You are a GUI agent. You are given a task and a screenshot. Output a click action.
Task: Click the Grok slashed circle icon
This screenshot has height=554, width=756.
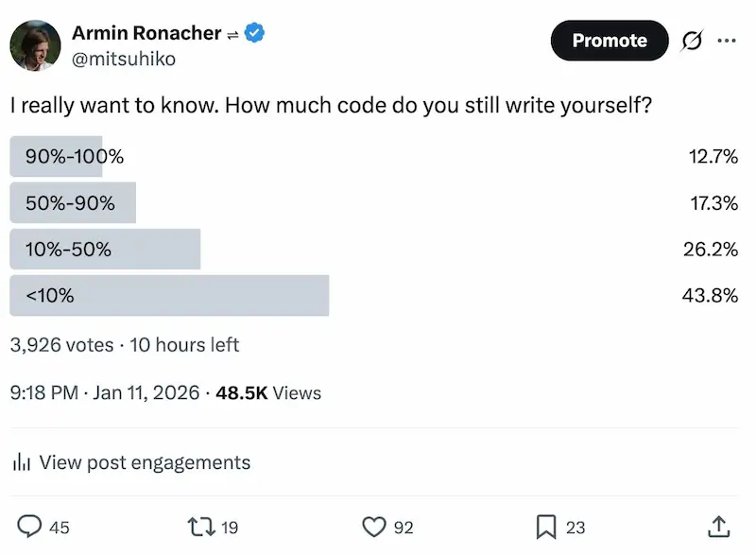pos(692,41)
